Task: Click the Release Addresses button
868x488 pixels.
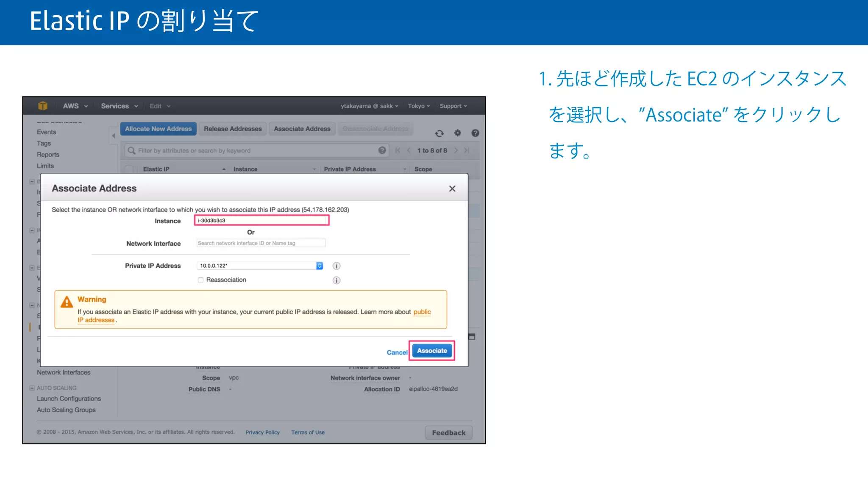Action: click(x=233, y=129)
